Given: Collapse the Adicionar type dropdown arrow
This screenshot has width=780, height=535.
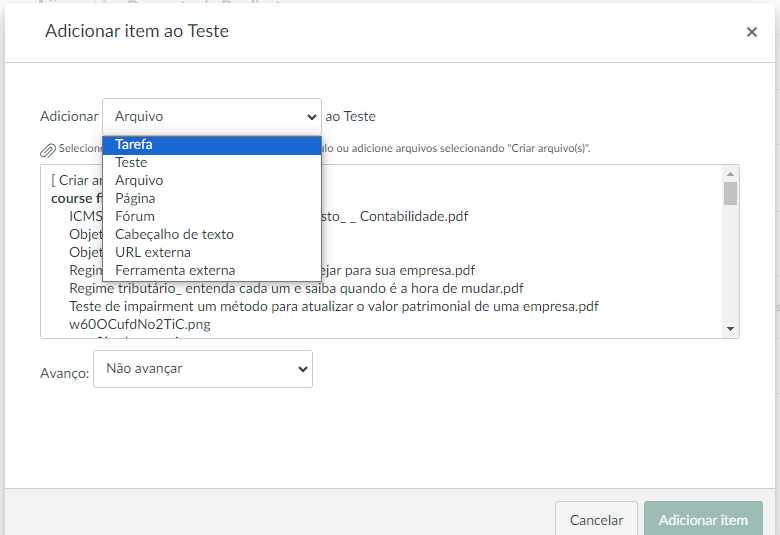Looking at the screenshot, I should [310, 117].
